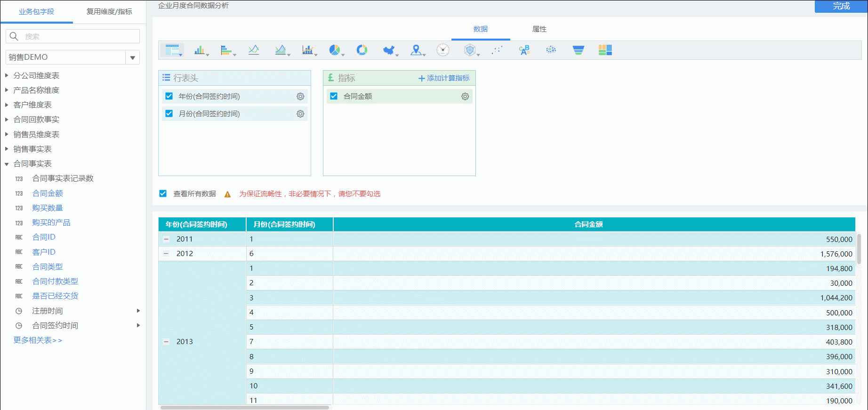This screenshot has height=410, width=868.
Task: Click the 完成 button
Action: click(x=841, y=6)
